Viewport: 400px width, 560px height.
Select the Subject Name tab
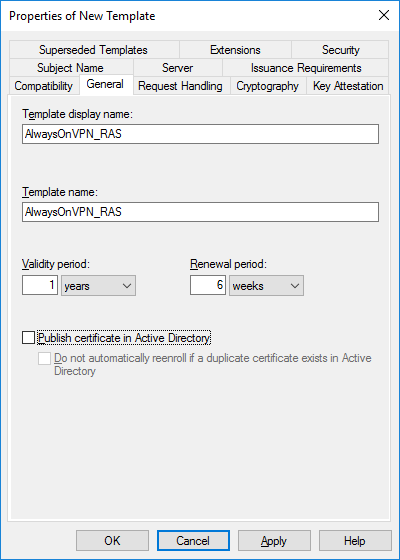70,68
